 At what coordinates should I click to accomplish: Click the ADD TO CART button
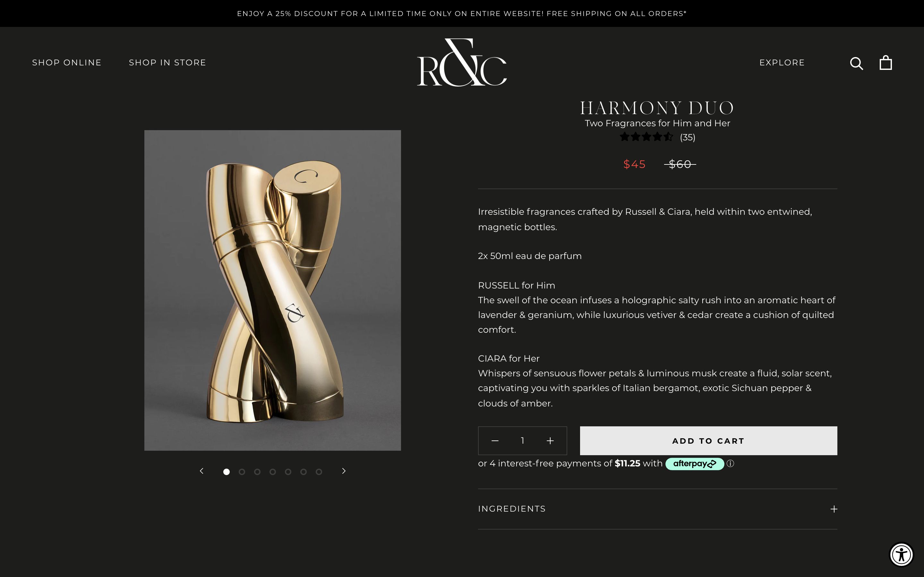pyautogui.click(x=707, y=441)
